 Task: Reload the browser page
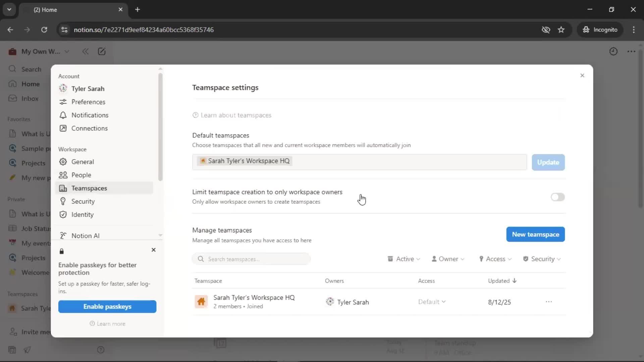pyautogui.click(x=44, y=29)
